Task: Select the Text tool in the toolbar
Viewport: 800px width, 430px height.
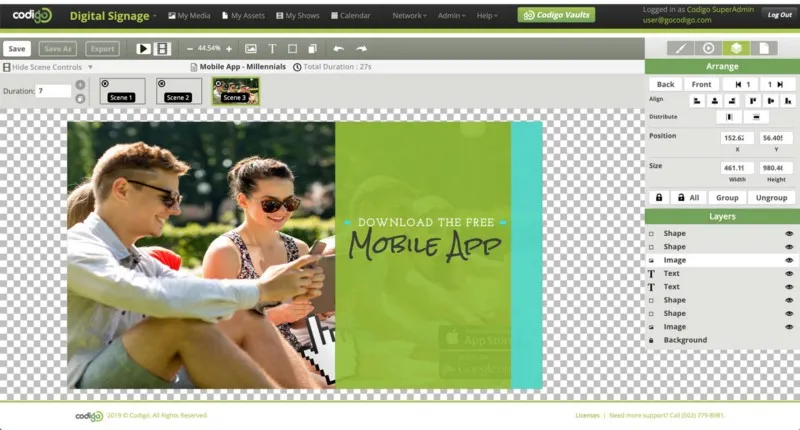Action: pyautogui.click(x=272, y=48)
